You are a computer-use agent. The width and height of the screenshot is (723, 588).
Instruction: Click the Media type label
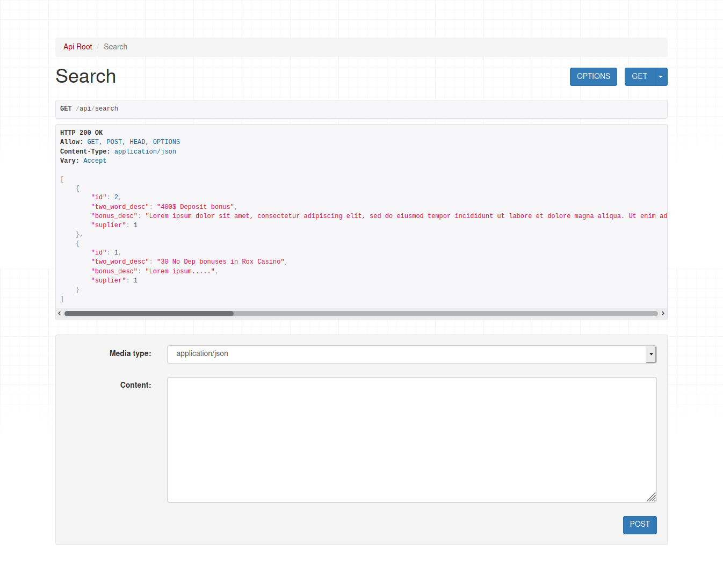pos(131,353)
